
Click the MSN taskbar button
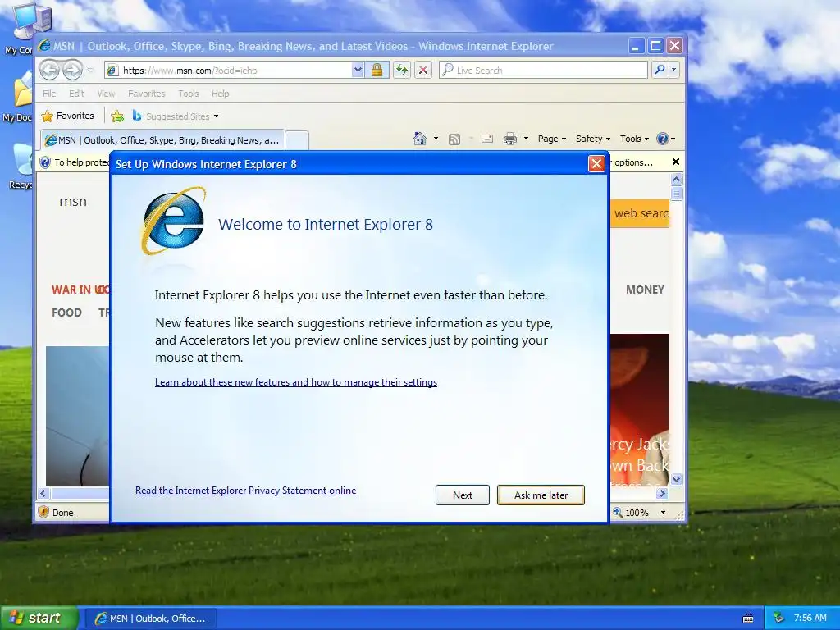point(151,619)
